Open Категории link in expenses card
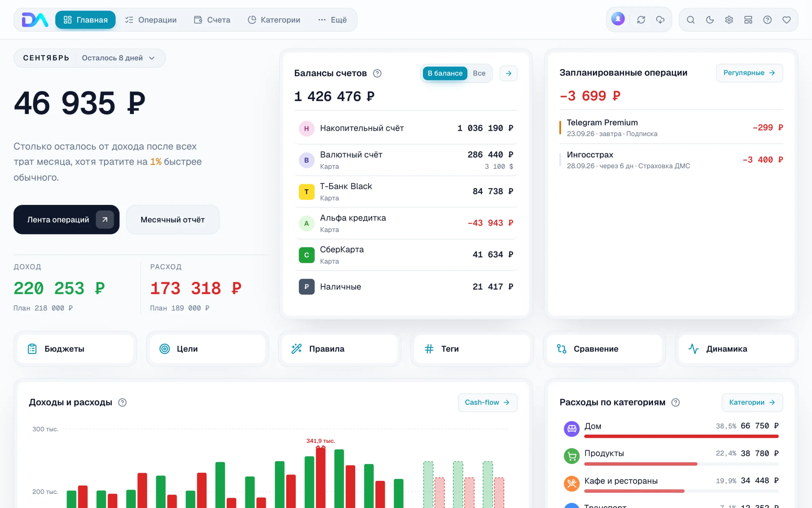This screenshot has height=508, width=812. click(x=752, y=402)
